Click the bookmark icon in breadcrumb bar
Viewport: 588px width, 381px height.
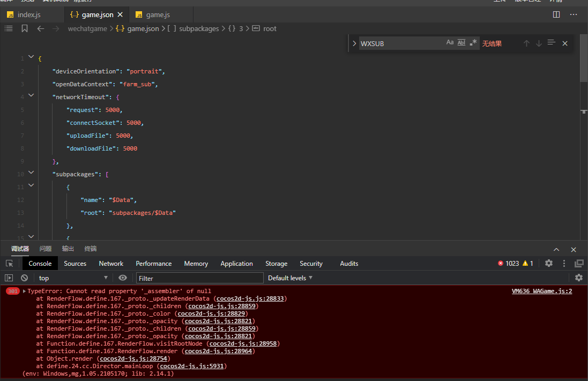25,28
